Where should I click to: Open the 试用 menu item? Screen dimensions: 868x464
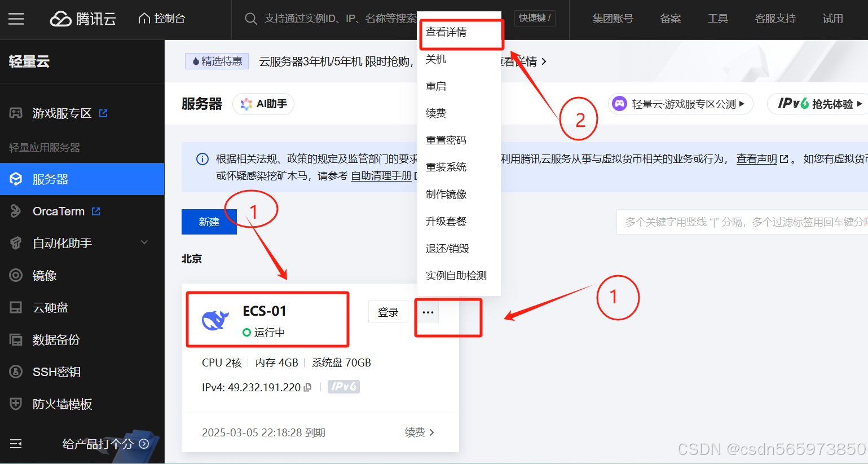pos(832,19)
